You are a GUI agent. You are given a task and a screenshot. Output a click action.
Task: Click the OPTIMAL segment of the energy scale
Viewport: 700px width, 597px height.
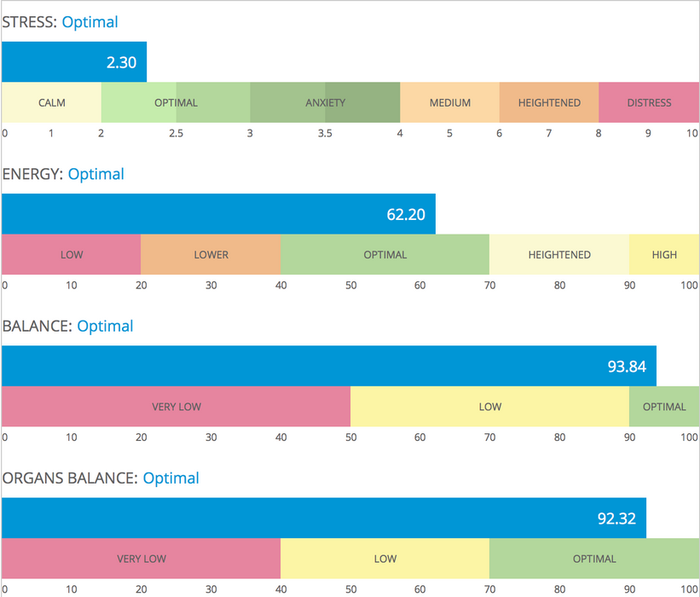point(385,254)
